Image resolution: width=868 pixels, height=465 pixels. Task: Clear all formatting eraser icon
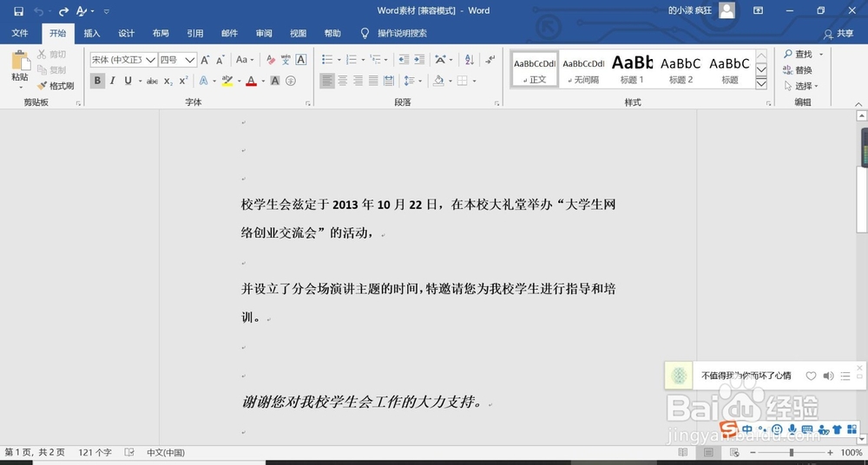click(271, 60)
